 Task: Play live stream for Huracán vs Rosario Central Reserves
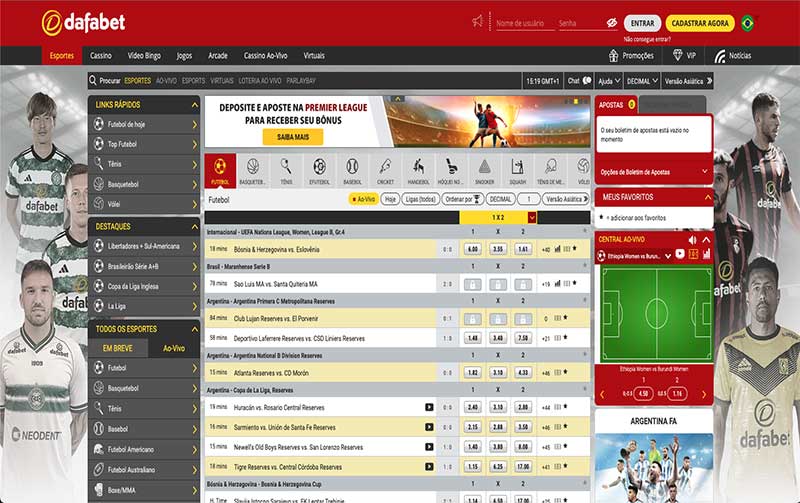429,407
